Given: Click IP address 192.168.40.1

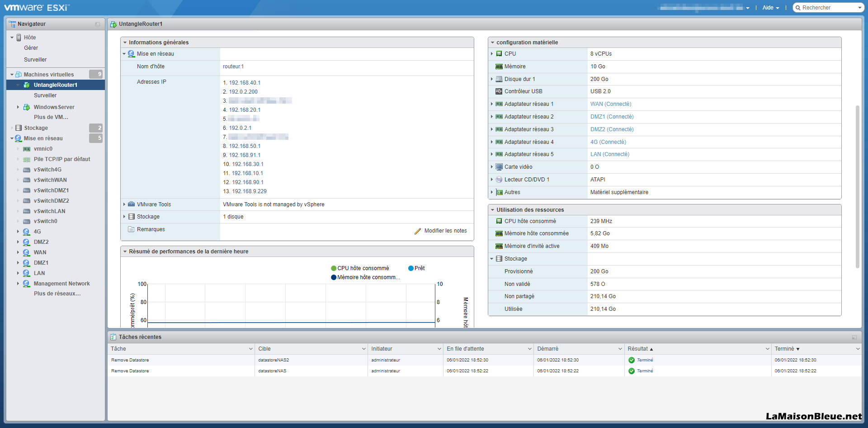Looking at the screenshot, I should [245, 83].
